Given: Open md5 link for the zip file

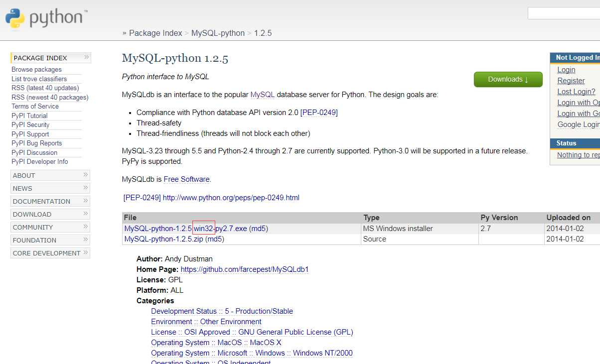Looking at the screenshot, I should 215,239.
